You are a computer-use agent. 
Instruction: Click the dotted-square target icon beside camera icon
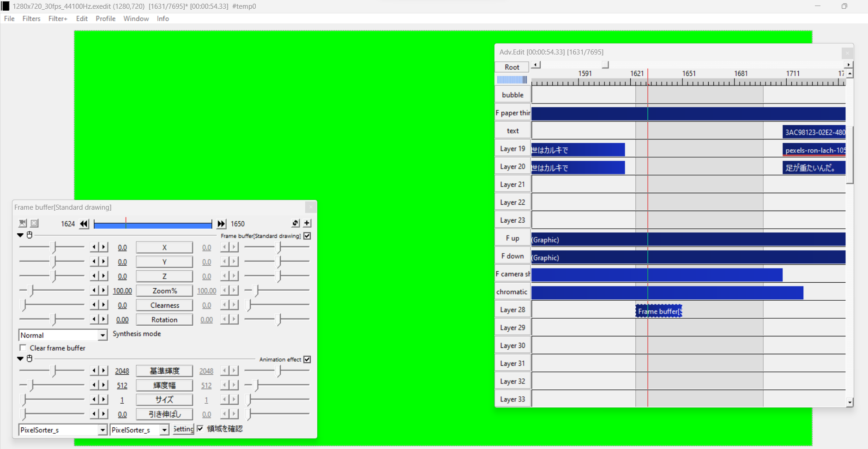tap(34, 223)
